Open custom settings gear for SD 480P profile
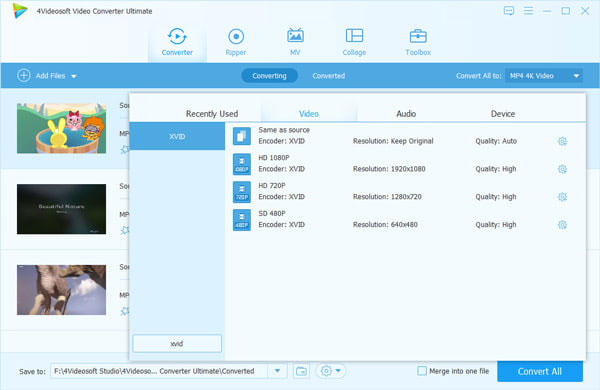The image size is (600, 390). (x=562, y=225)
